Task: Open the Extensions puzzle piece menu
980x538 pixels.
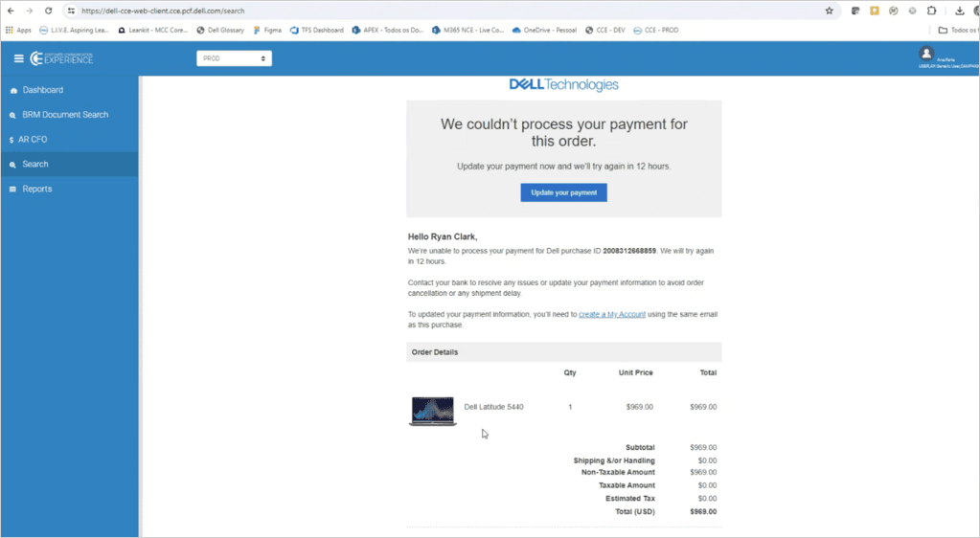Action: pos(932,11)
